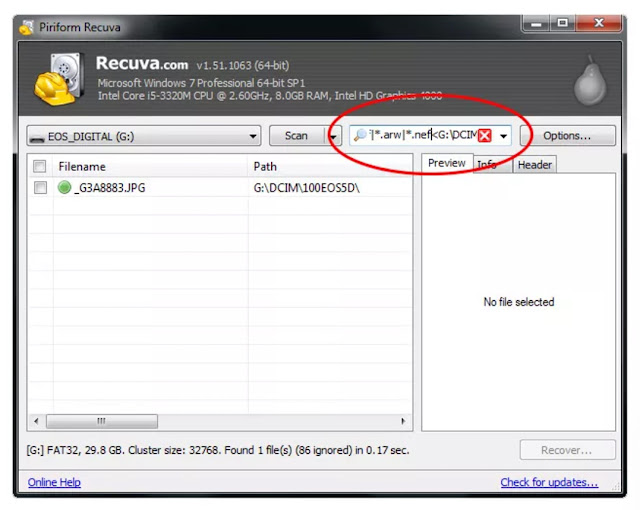Click the red X clear filter icon
This screenshot has height=510, width=640.
tap(484, 135)
